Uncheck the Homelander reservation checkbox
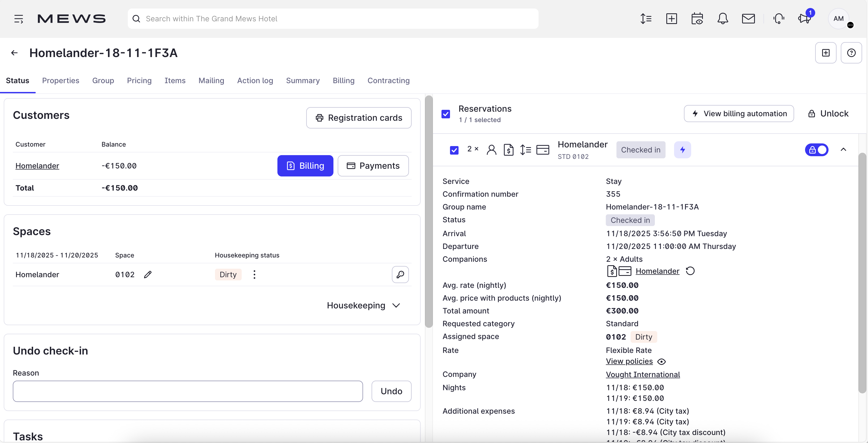Image resolution: width=868 pixels, height=443 pixels. tap(454, 150)
